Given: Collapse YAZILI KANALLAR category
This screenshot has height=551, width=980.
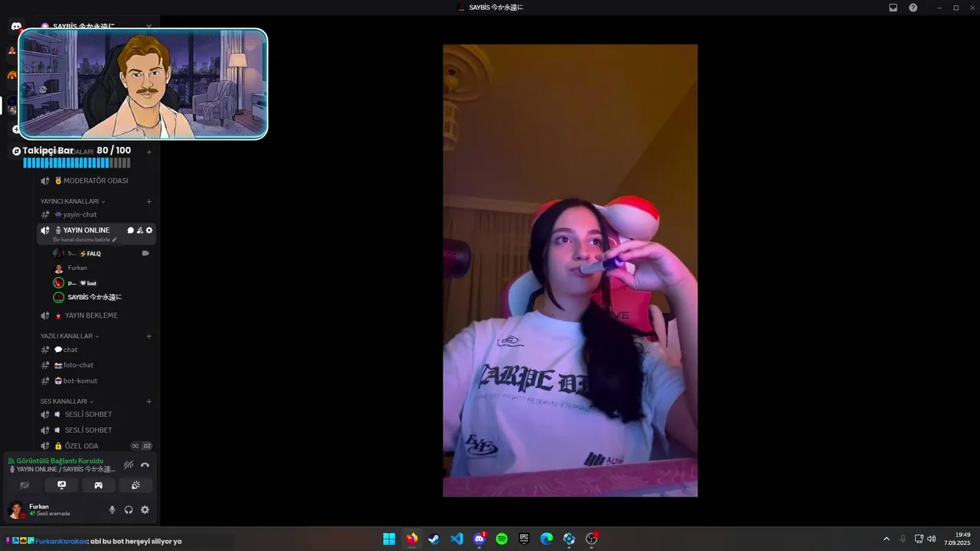Looking at the screenshot, I should pos(70,336).
